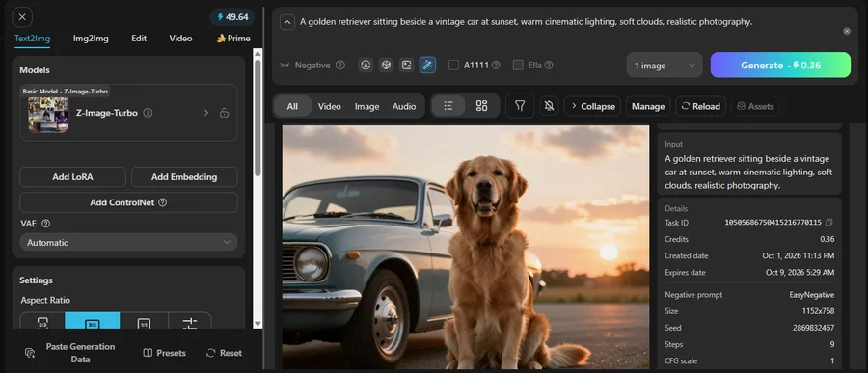Add a LoRA
This screenshot has height=373, width=868.
coord(72,177)
